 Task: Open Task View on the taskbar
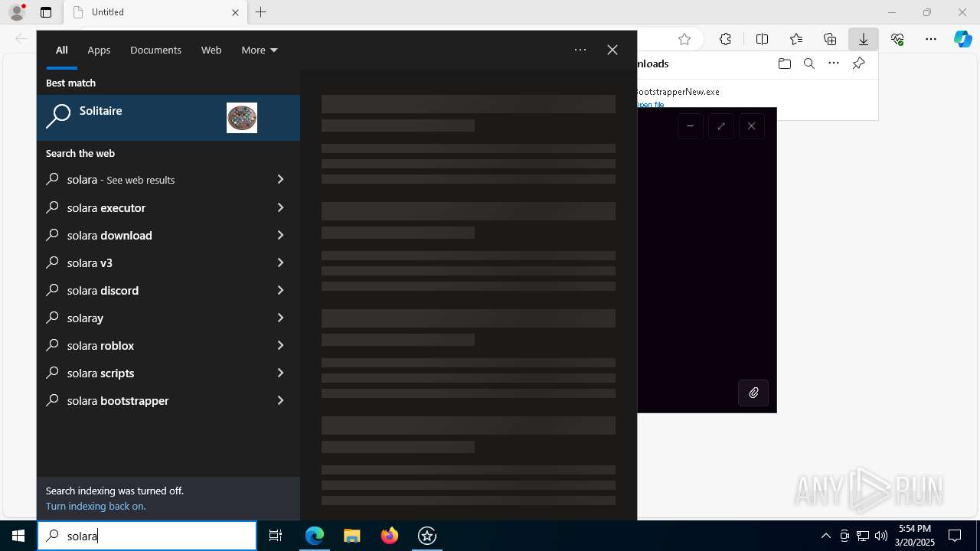[x=276, y=536]
